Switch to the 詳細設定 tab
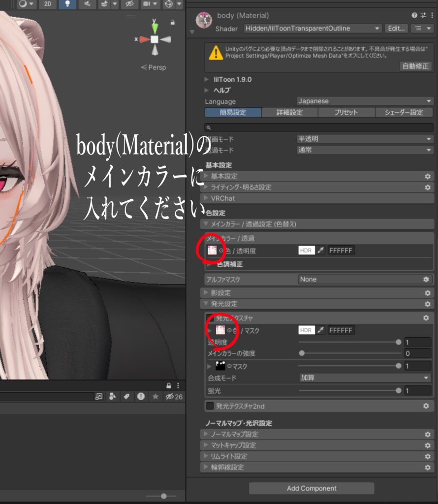The height and width of the screenshot is (504, 438). 289,112
